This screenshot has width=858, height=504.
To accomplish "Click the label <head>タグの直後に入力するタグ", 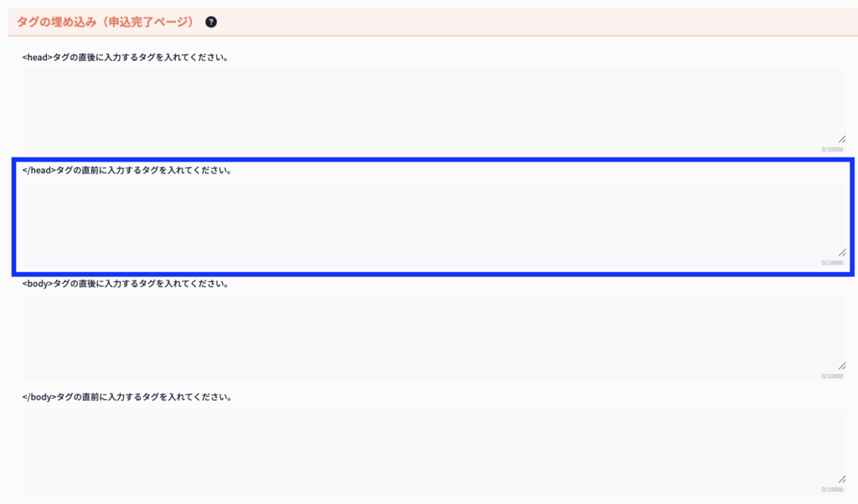I will tap(126, 58).
